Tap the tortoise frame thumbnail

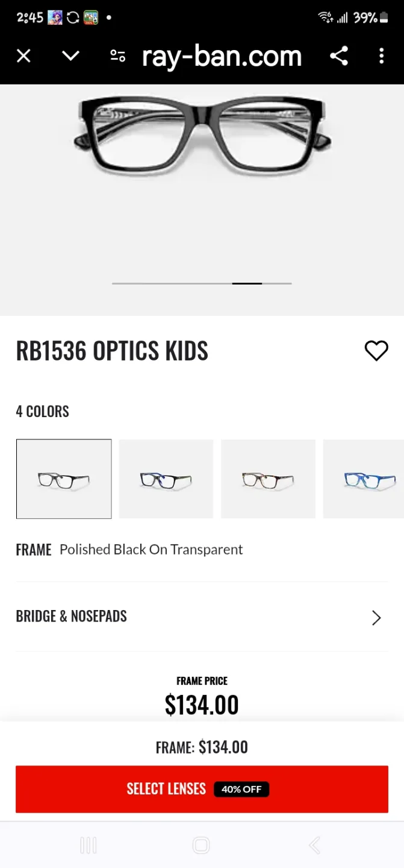268,479
